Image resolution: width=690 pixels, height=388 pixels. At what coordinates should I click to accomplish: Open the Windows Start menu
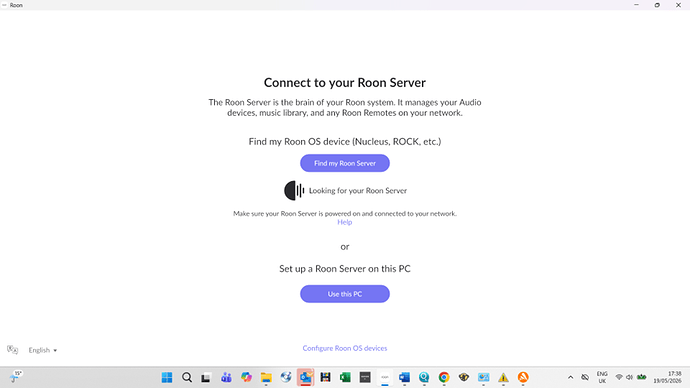[x=167, y=377]
